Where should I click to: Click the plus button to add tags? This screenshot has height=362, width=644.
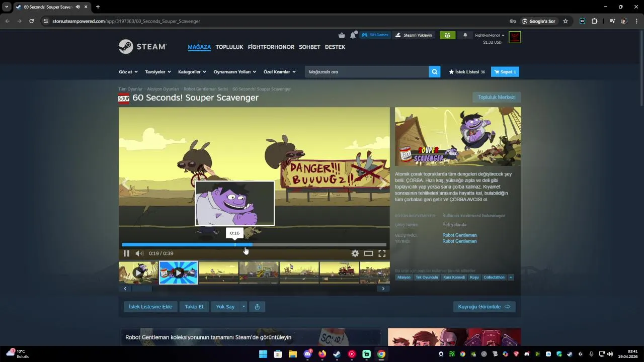pyautogui.click(x=511, y=278)
